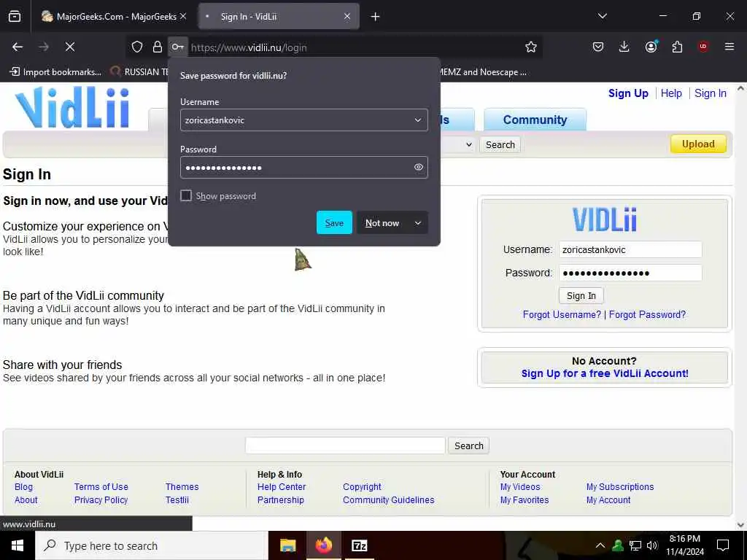Open the Pocket save icon

click(598, 47)
